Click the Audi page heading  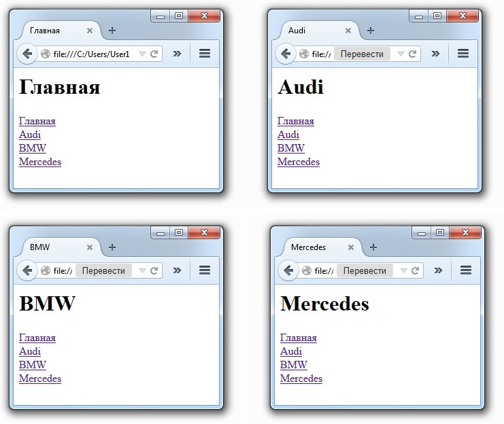coord(301,87)
